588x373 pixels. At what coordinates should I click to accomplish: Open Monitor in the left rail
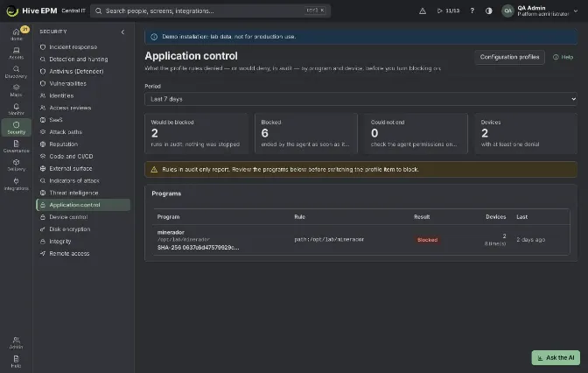(x=16, y=109)
